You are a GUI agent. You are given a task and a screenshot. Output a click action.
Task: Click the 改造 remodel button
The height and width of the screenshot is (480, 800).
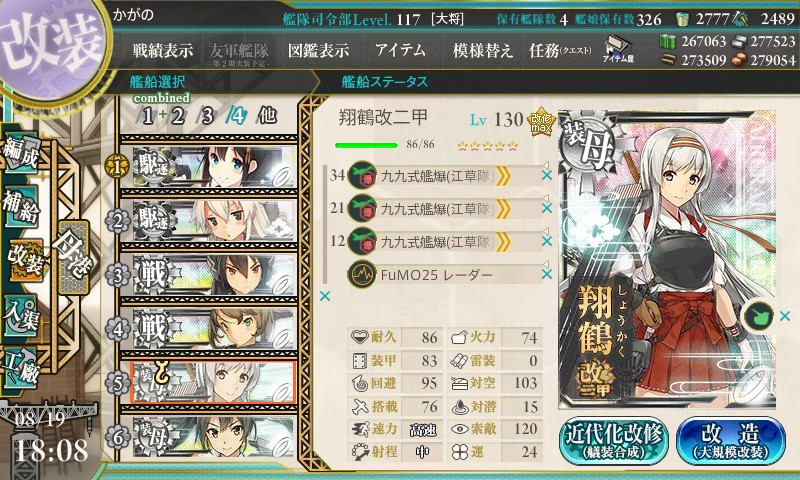(731, 441)
